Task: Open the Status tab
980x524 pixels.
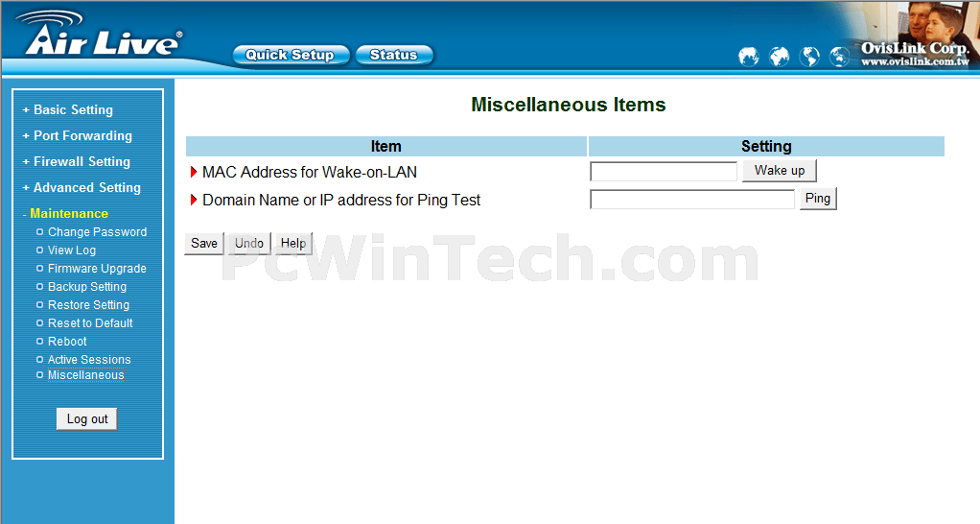Action: tap(394, 55)
